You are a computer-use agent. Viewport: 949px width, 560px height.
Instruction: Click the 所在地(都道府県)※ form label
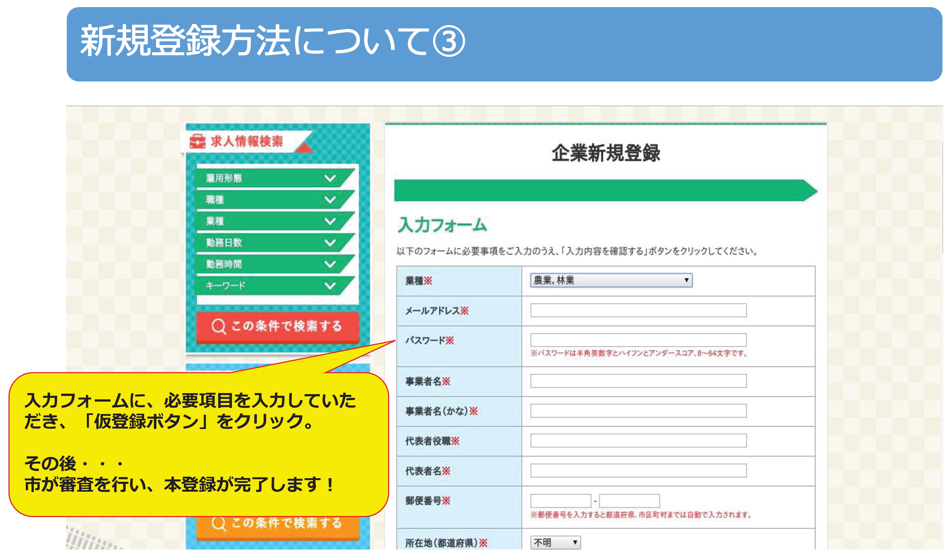click(447, 543)
